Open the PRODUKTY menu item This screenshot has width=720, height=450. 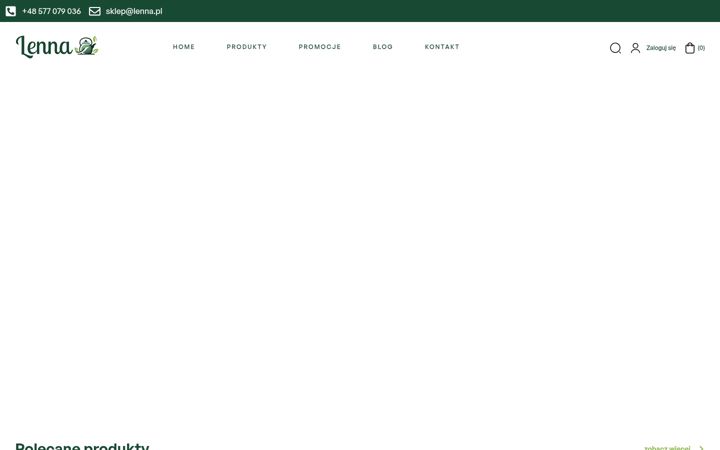pos(247,47)
